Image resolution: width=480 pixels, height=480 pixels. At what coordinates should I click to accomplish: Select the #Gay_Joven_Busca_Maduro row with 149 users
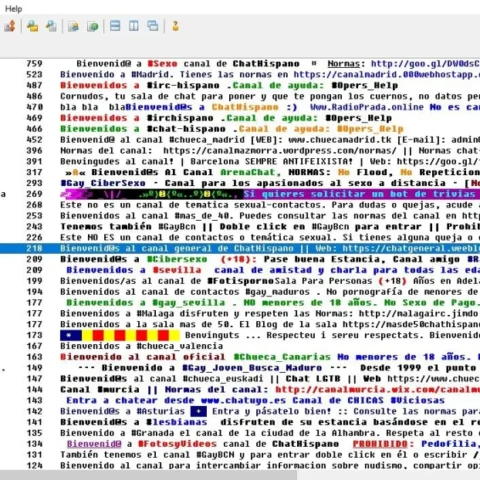[x=240, y=368]
